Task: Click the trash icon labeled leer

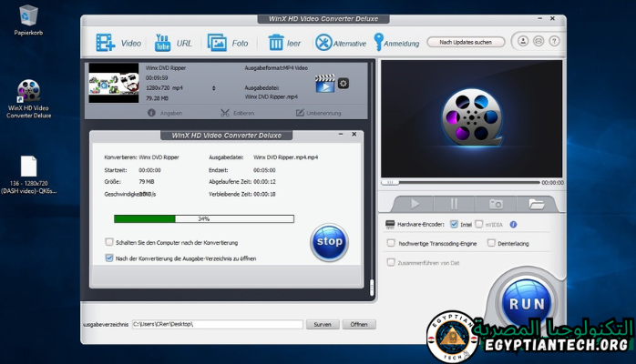Action: [x=276, y=43]
